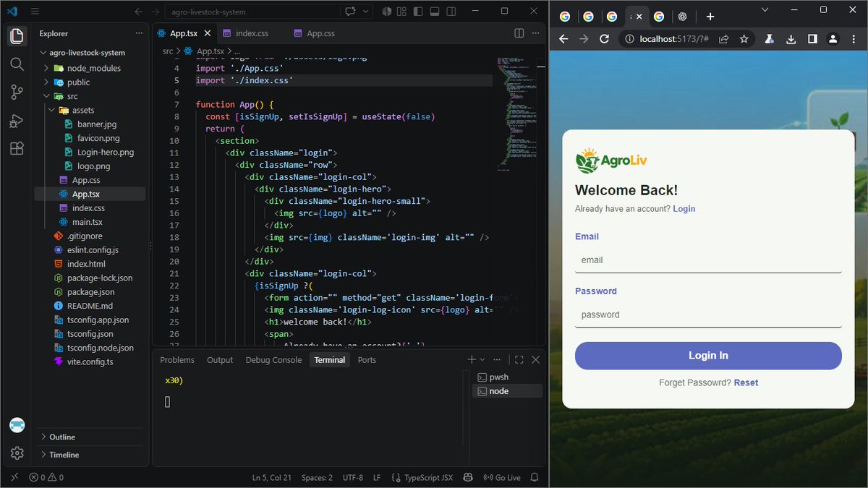Viewport: 868px width, 488px height.
Task: Open the terminal panel more actions ellipsis
Action: [496, 359]
